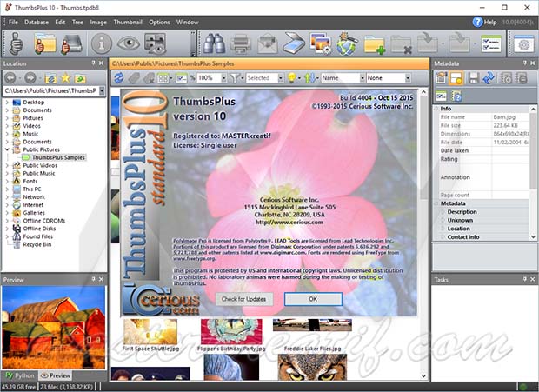Click OK in the About dialog
The image size is (539, 392).
click(x=313, y=299)
